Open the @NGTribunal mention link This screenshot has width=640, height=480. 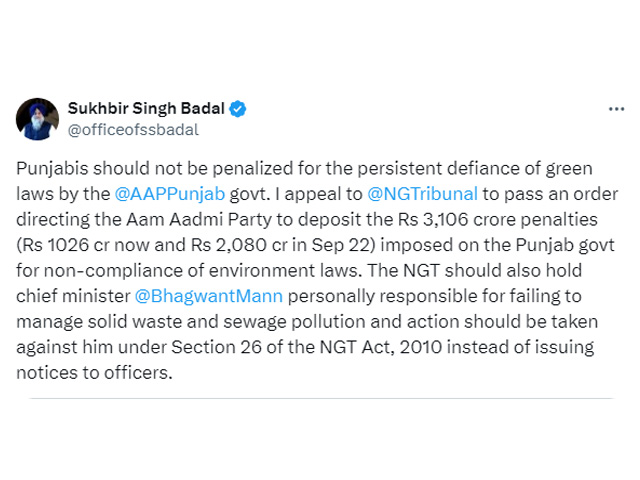[422, 194]
